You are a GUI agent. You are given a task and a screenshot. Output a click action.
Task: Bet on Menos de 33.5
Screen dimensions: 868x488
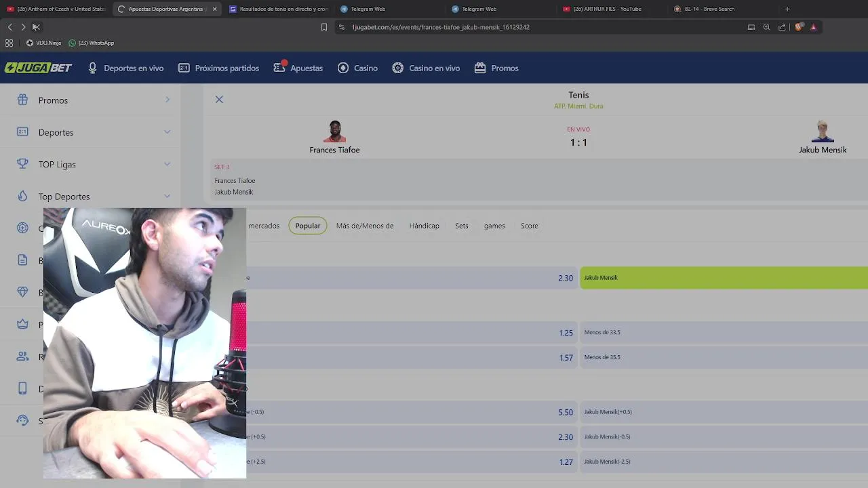click(724, 332)
